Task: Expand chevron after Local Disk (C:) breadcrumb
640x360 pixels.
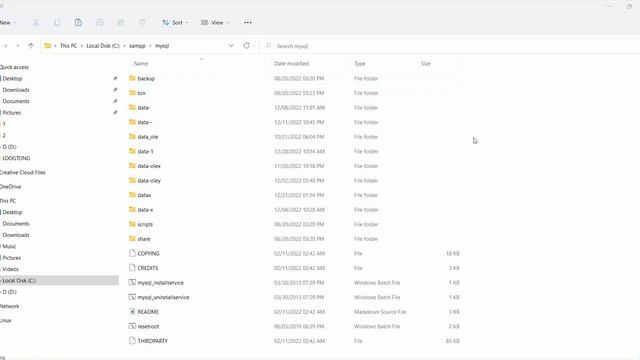Action: tap(124, 46)
